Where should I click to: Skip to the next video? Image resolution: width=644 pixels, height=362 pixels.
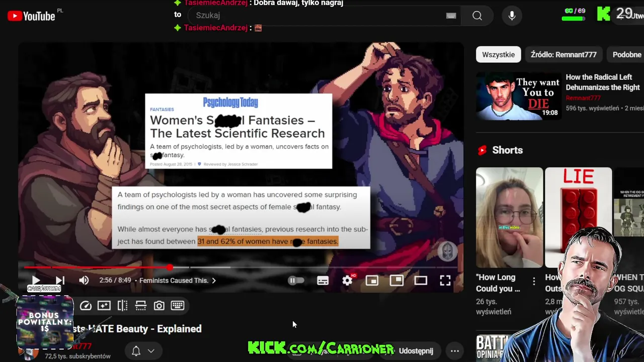click(60, 281)
